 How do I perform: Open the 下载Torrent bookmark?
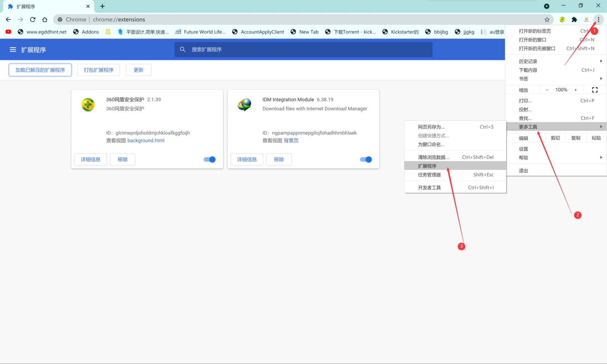click(350, 32)
